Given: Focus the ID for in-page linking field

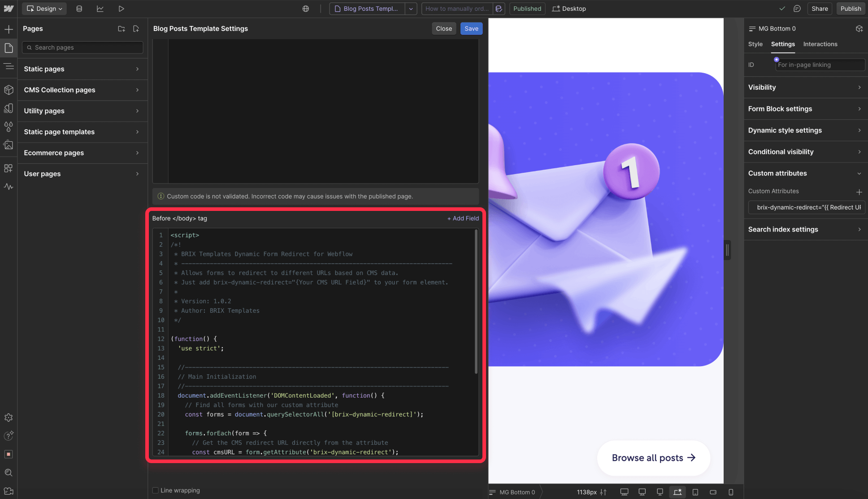Looking at the screenshot, I should pos(820,65).
